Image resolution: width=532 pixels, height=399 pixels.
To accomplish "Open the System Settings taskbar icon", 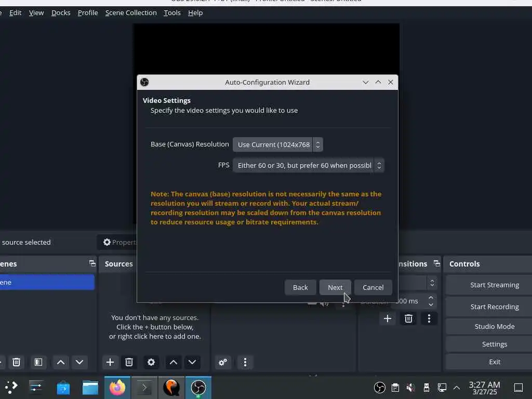I will click(x=36, y=387).
